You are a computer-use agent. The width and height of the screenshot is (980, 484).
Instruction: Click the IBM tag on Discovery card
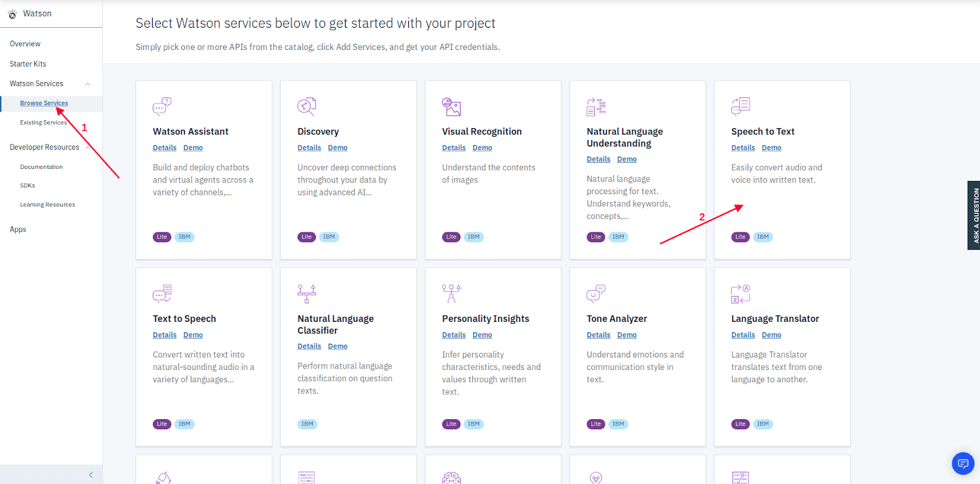pos(329,237)
